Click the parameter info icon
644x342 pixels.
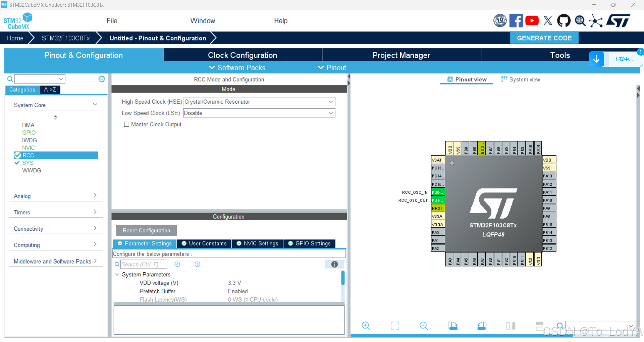point(334,264)
